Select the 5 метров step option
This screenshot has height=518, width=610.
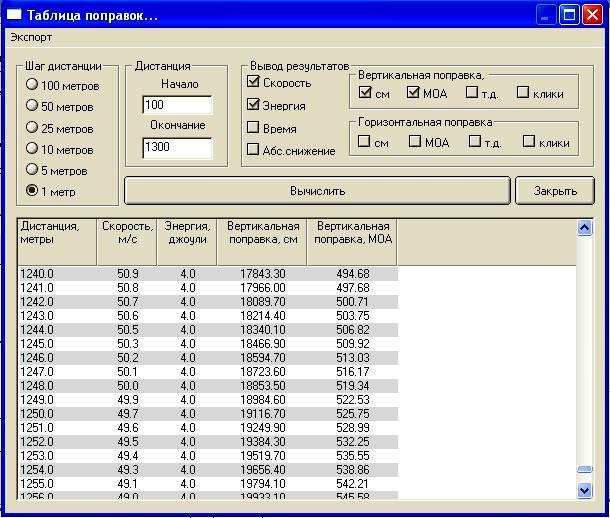click(x=33, y=170)
